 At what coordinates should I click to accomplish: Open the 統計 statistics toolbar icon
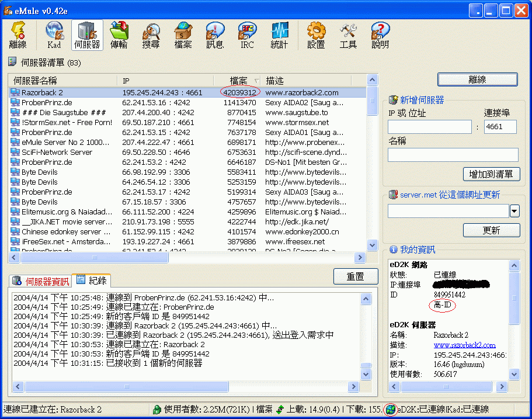[279, 35]
